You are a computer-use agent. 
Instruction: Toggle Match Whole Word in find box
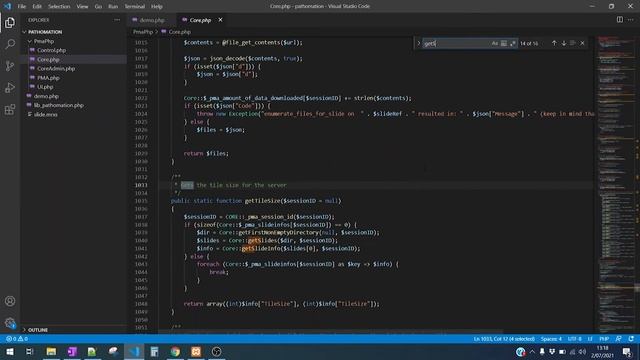tap(504, 43)
